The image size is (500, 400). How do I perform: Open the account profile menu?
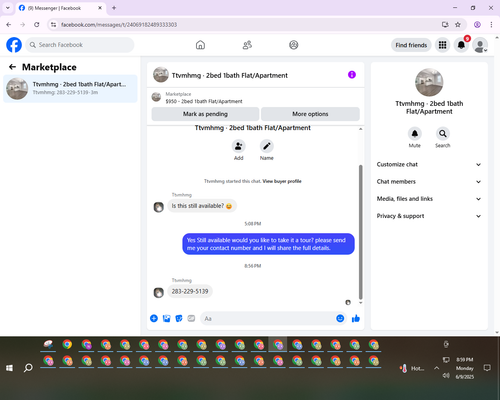coord(480,45)
